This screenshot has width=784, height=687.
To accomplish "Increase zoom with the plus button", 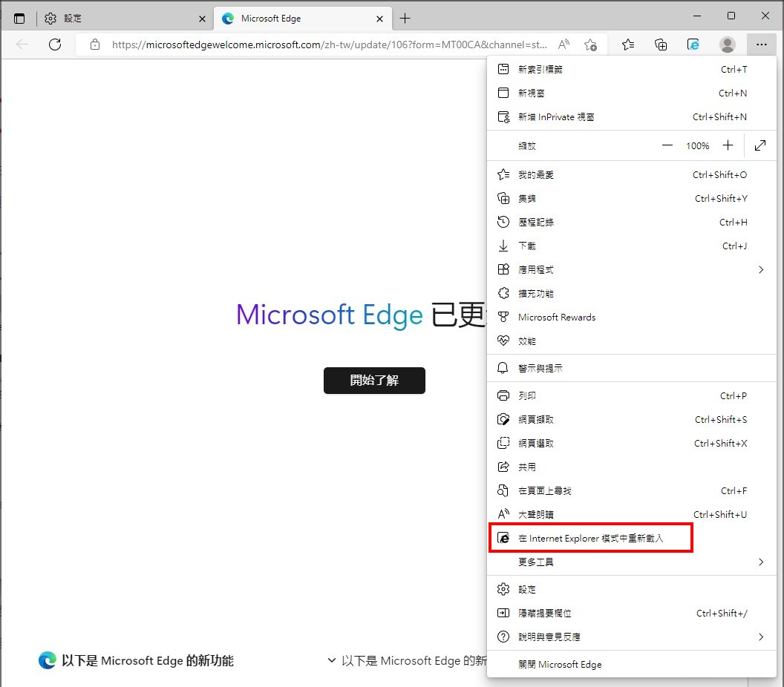I will tap(728, 145).
